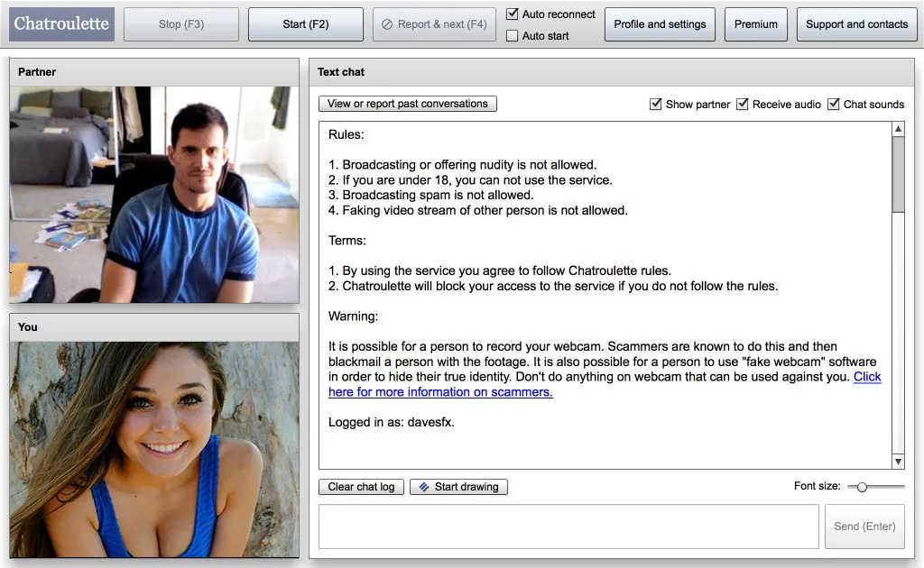Click the Report & next (F4) button

click(434, 24)
